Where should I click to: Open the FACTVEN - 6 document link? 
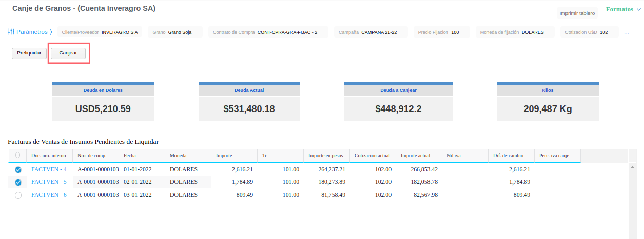coord(49,195)
